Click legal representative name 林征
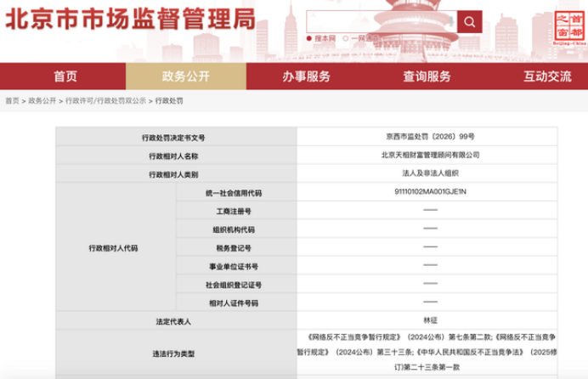This screenshot has width=588, height=379. point(431,320)
